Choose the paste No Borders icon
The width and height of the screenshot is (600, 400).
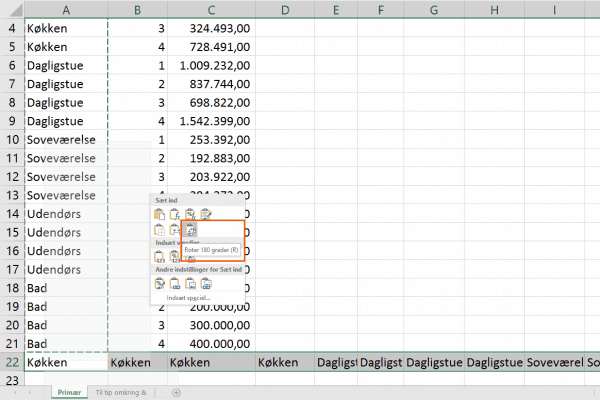tap(160, 230)
